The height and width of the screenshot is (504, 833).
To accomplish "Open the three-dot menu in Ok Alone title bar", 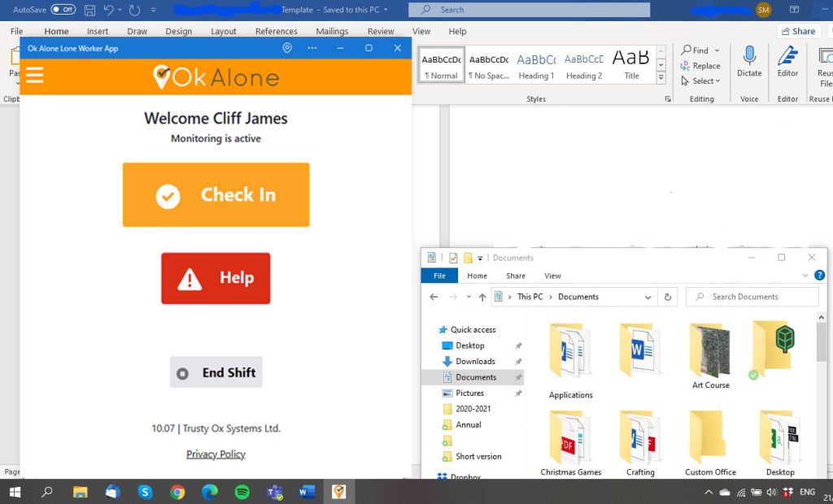I will tap(312, 48).
